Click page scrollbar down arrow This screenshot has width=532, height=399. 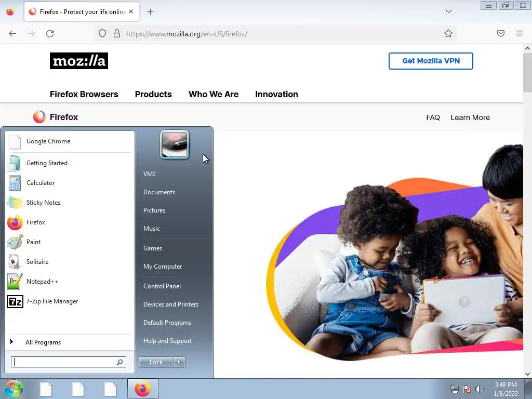tap(528, 374)
